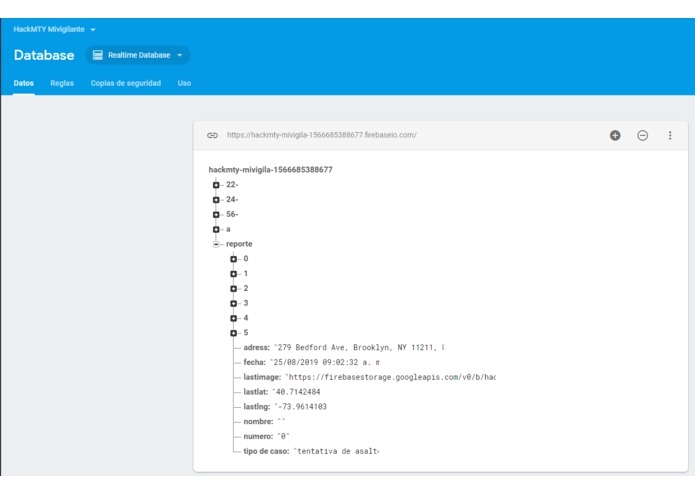
Task: Click the lastlat key label
Action: [256, 392]
